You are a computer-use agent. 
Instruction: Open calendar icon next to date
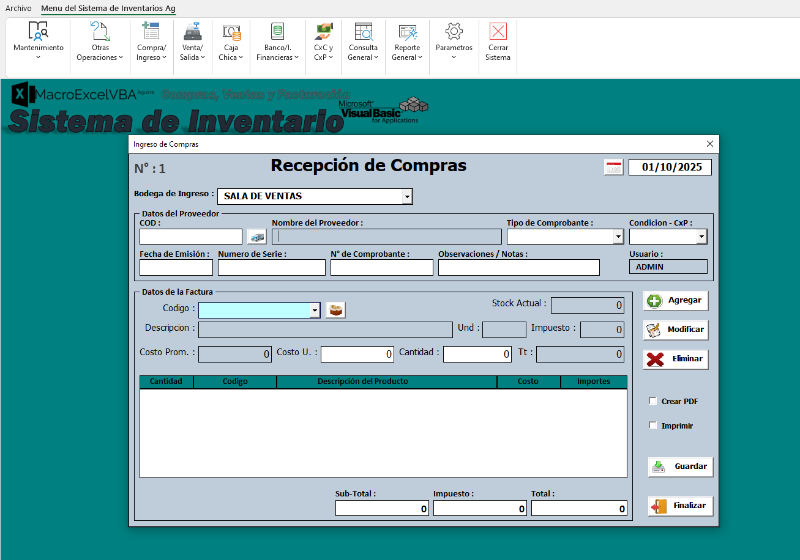(x=613, y=167)
